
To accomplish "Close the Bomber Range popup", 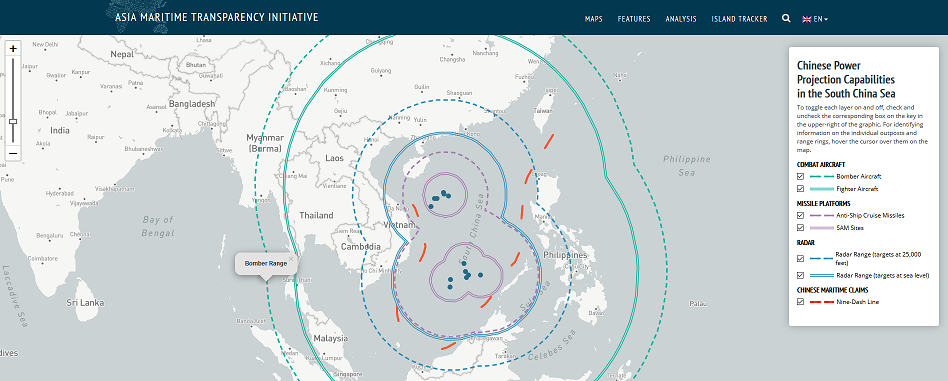I will coord(291,258).
